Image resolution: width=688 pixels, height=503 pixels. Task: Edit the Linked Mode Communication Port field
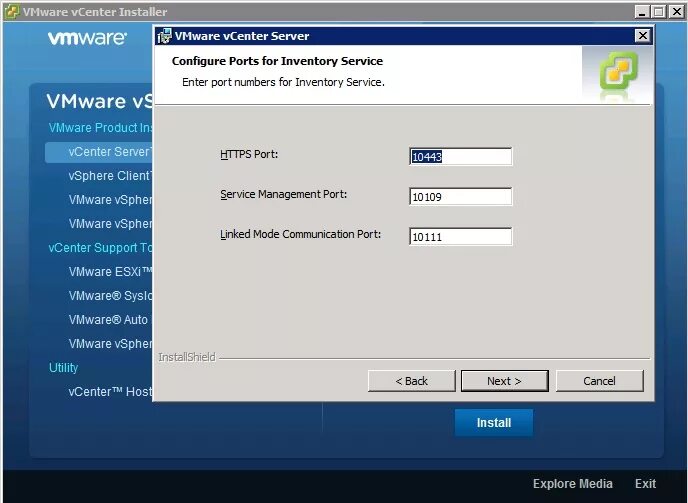point(460,237)
